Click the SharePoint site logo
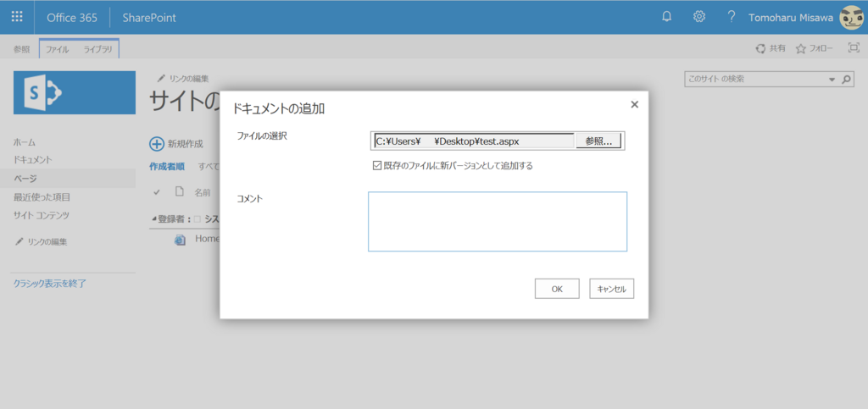868x409 pixels. [x=75, y=92]
